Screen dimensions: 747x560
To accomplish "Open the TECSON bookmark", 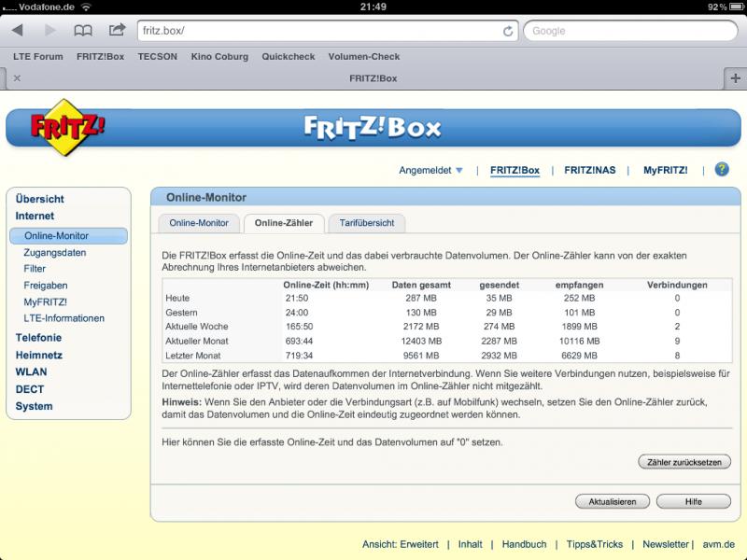I will (x=157, y=56).
